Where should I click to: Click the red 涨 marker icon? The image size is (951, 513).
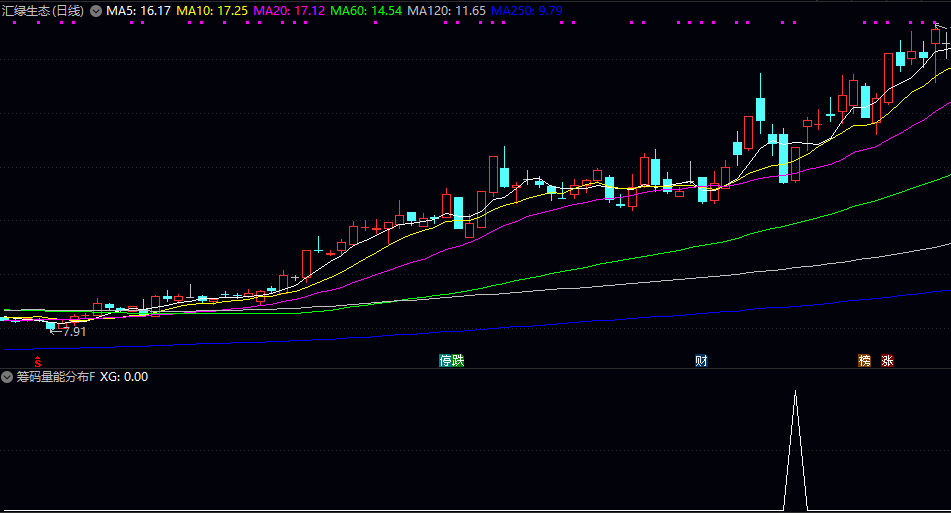pos(887,361)
